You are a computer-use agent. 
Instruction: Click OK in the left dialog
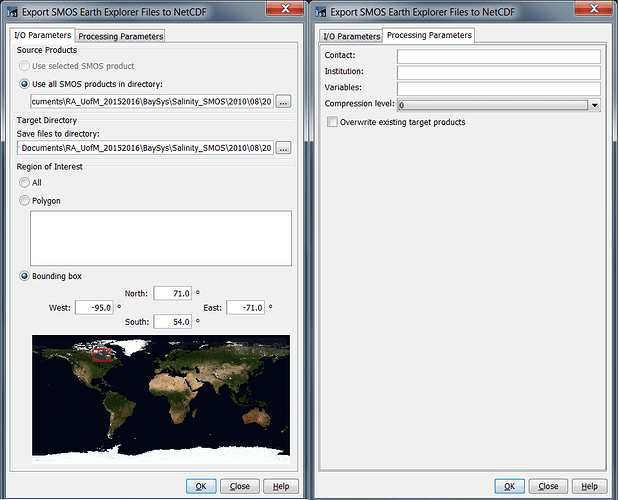click(x=201, y=486)
